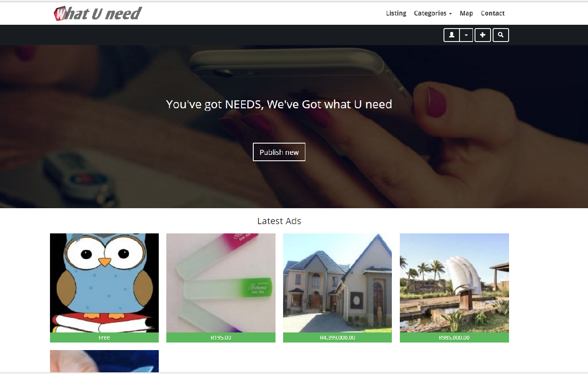Click the R4,399,000.00 price bar
This screenshot has height=374, width=588.
point(337,337)
